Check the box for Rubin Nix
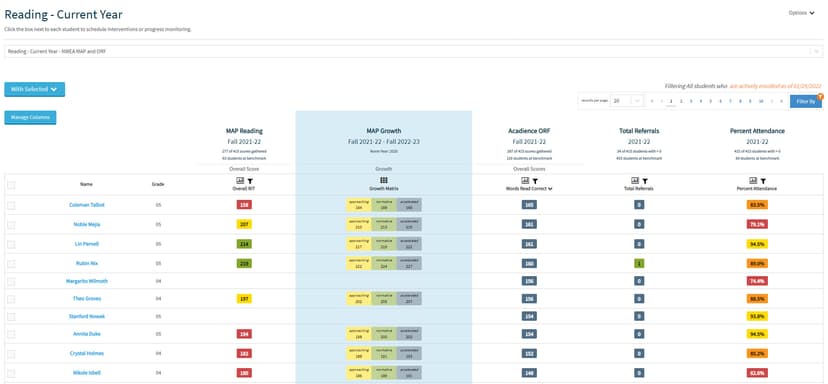 pos(12,263)
